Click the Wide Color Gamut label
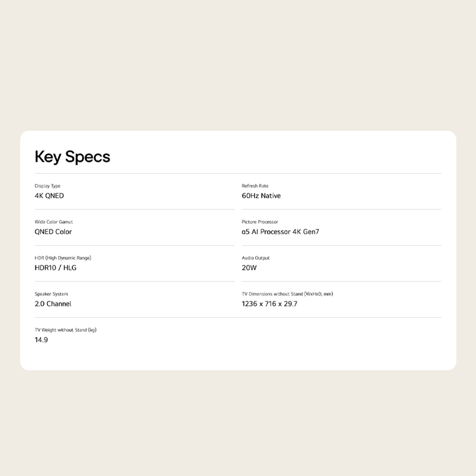 point(54,222)
